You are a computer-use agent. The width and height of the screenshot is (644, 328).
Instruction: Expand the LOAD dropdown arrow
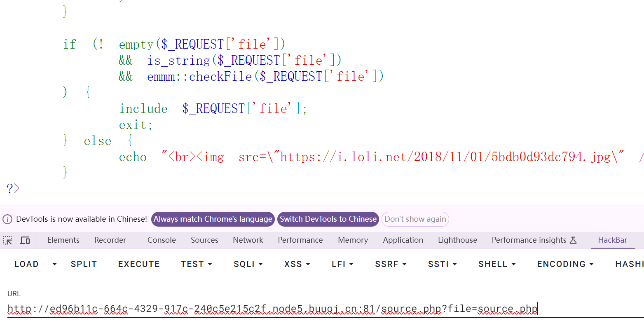tap(54, 264)
